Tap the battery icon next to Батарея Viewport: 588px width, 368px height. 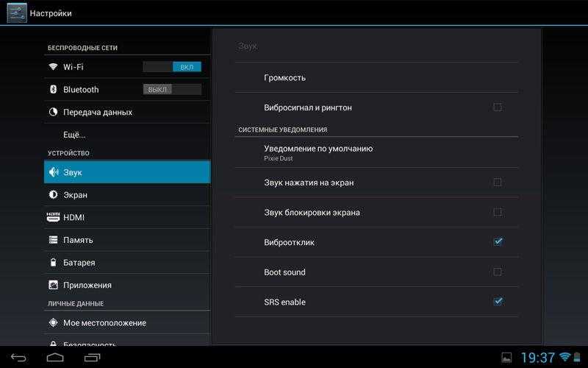click(x=53, y=262)
